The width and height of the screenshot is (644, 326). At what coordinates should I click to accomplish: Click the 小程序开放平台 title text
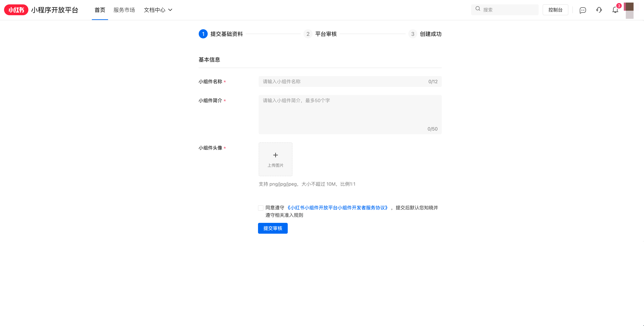[x=55, y=10]
